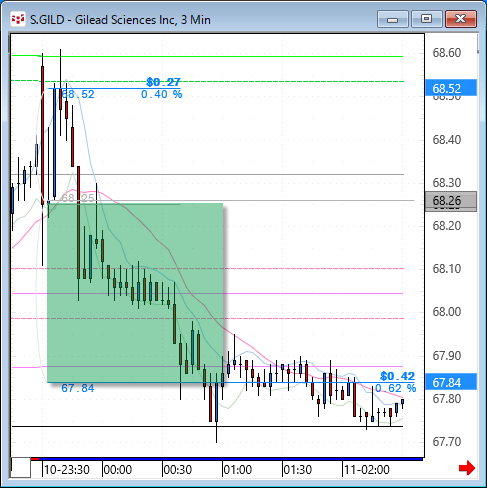Click the 67.90 price axis value
487x488 pixels.
click(x=447, y=356)
